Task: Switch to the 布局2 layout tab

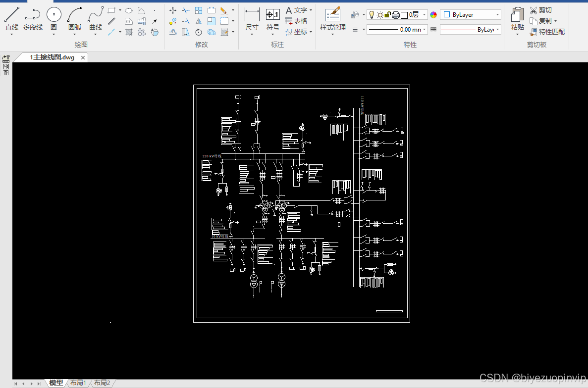Action: tap(102, 383)
